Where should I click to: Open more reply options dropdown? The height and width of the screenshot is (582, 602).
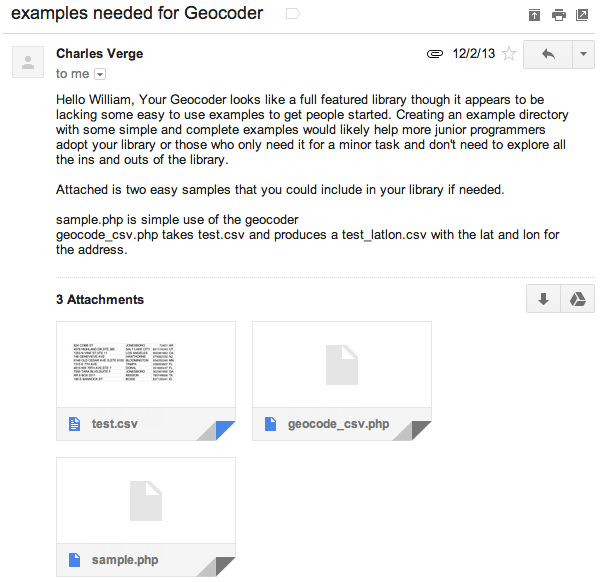(583, 55)
